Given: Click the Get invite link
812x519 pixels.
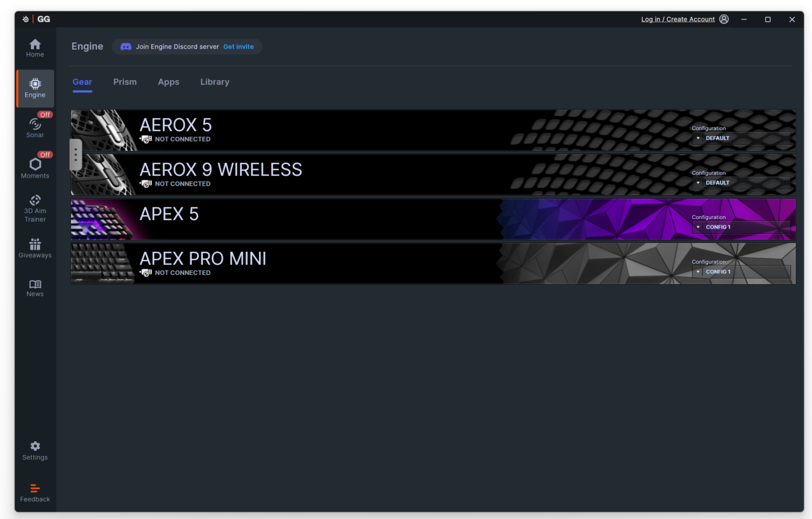Looking at the screenshot, I should pyautogui.click(x=238, y=47).
